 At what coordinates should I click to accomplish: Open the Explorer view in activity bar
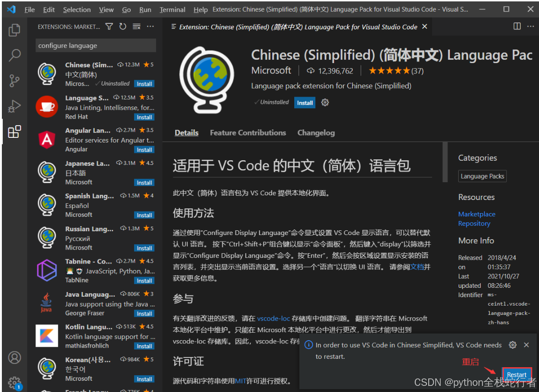coord(14,30)
